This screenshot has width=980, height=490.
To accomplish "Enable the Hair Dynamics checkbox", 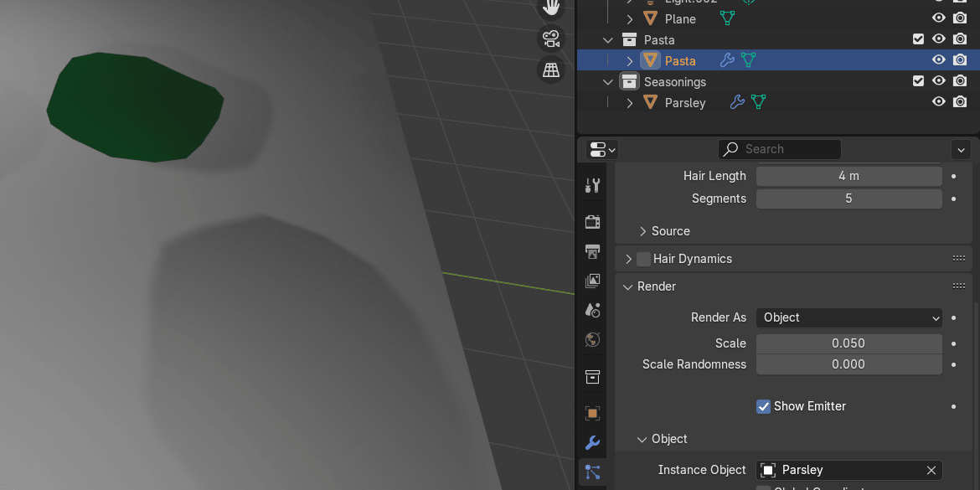I will [x=643, y=259].
